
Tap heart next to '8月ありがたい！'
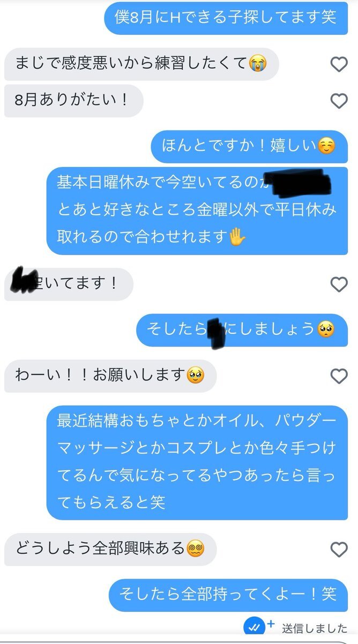click(x=339, y=101)
